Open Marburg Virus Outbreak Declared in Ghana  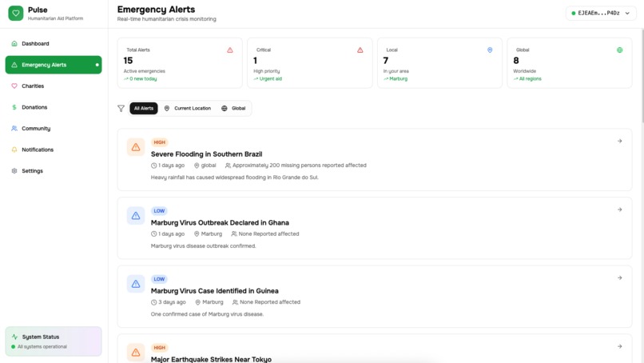point(375,228)
